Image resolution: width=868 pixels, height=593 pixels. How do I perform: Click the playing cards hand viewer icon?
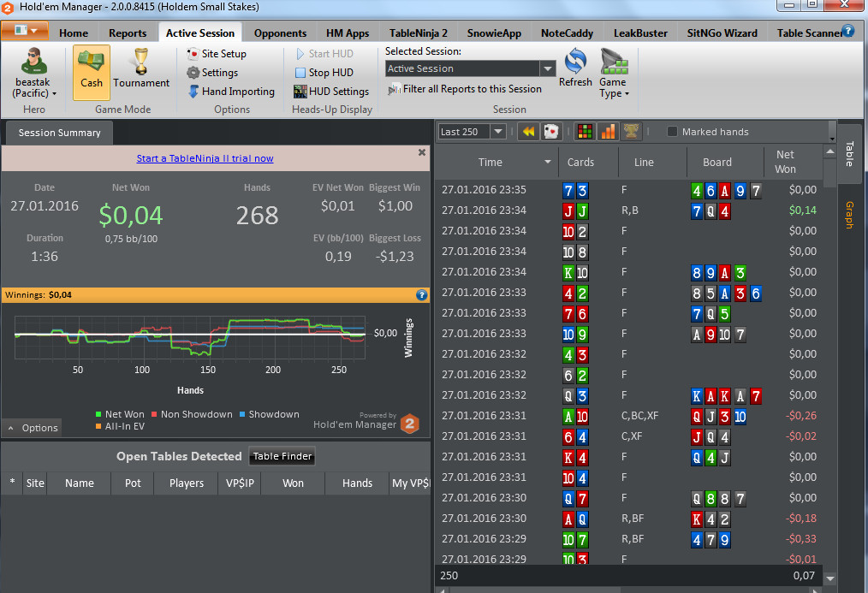pos(551,132)
